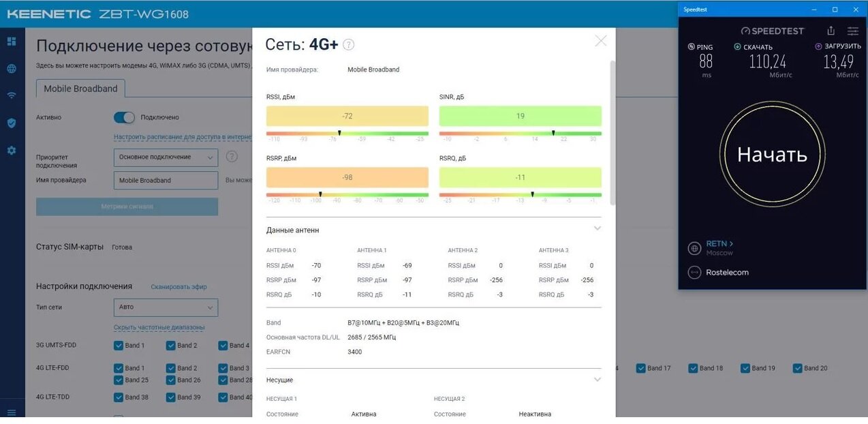Screen dimensions: 868x424
Task: Click the KEENETIC logo in header
Action: tap(49, 14)
